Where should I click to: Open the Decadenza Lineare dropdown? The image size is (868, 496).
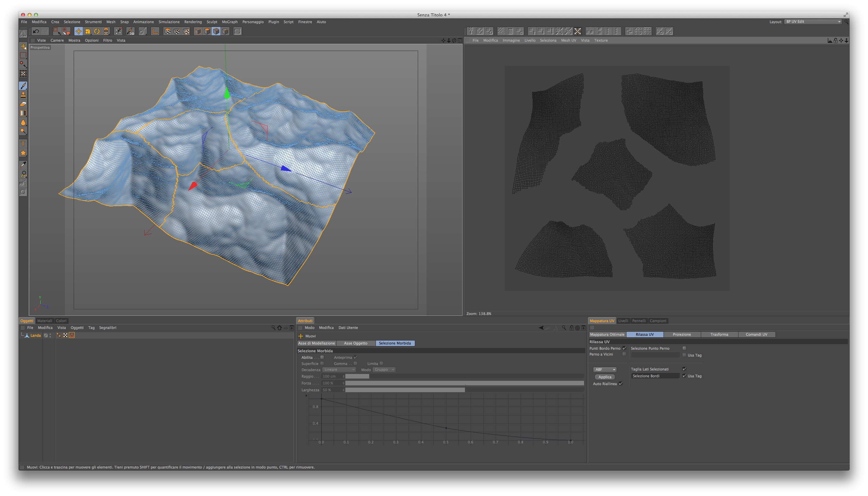pyautogui.click(x=339, y=370)
